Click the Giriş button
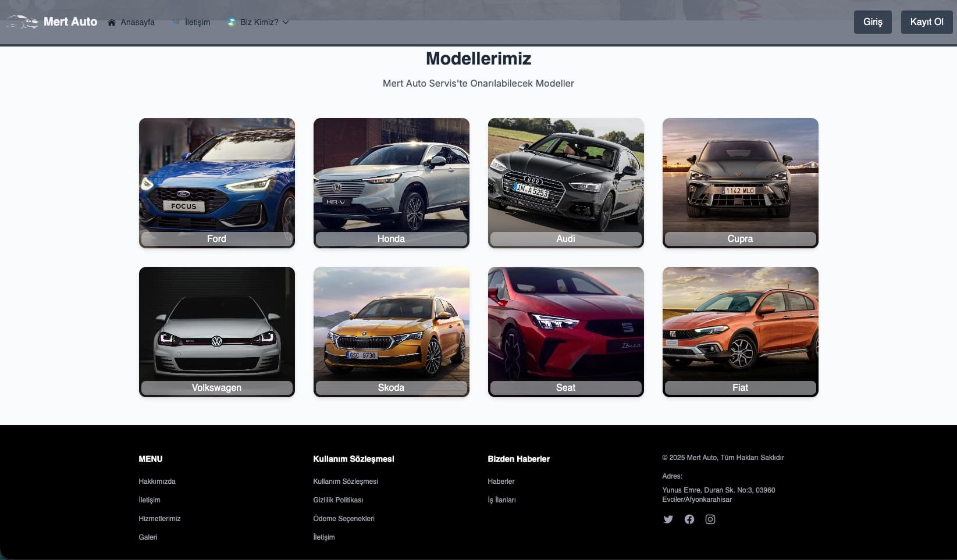The width and height of the screenshot is (957, 560). click(x=873, y=22)
